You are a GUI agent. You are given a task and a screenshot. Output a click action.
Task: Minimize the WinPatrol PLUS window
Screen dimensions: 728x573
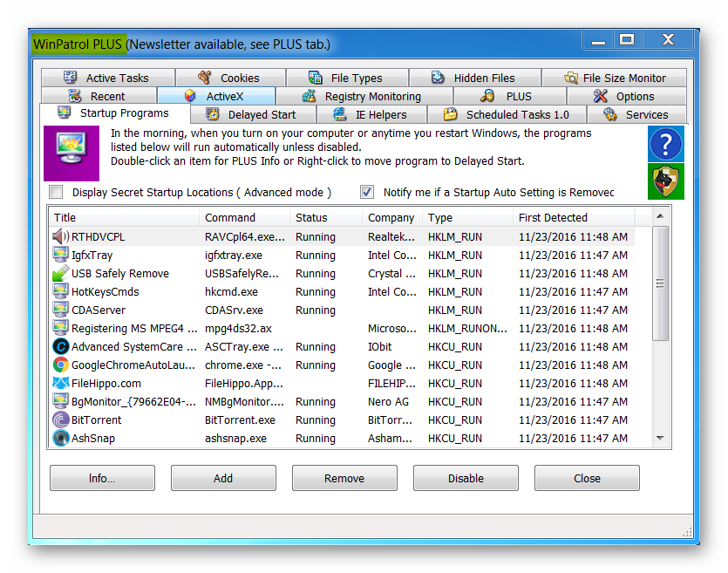(598, 40)
